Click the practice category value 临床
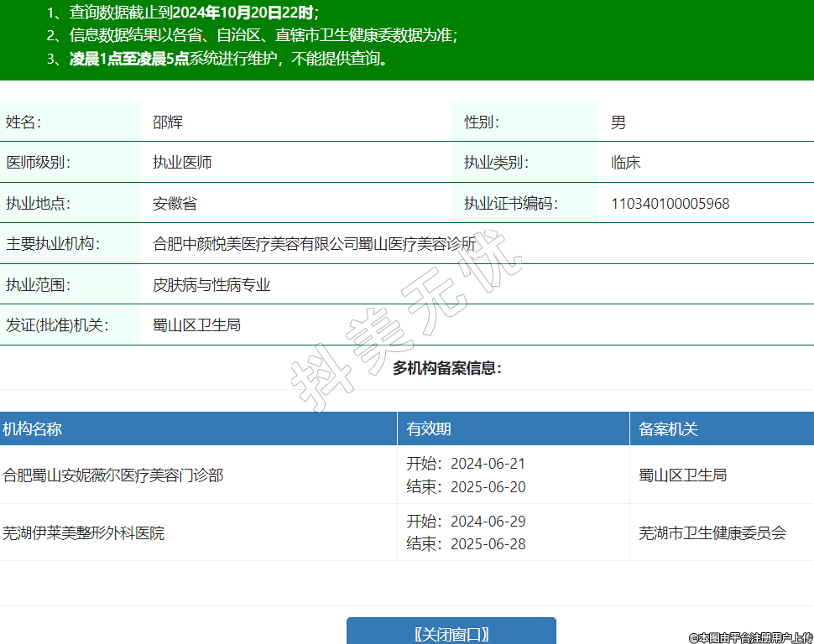Screen dimensions: 814x644 625,163
